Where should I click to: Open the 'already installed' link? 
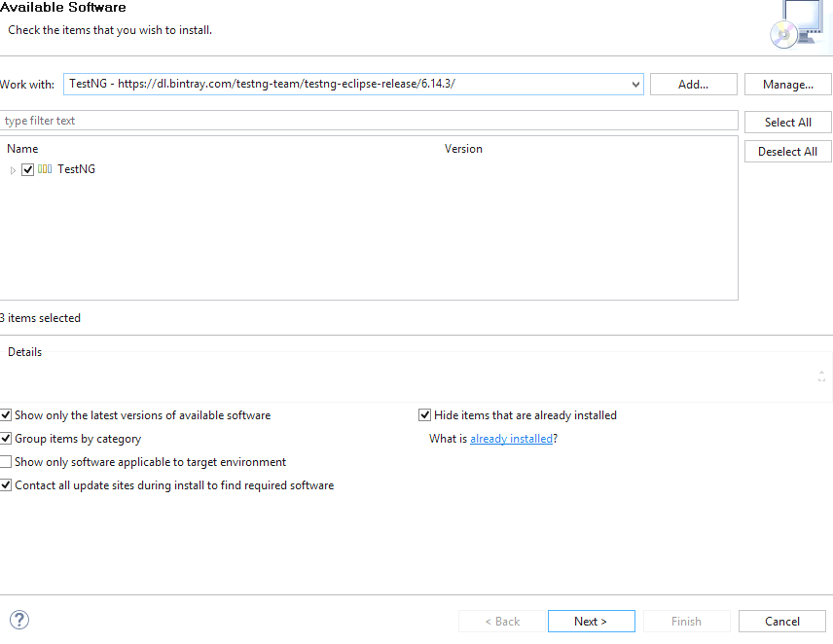click(x=511, y=438)
